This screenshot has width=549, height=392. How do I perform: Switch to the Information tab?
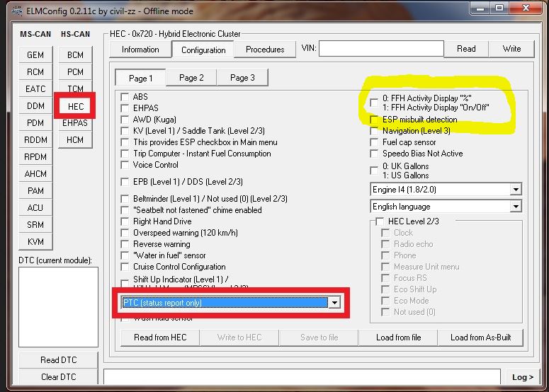click(x=140, y=50)
